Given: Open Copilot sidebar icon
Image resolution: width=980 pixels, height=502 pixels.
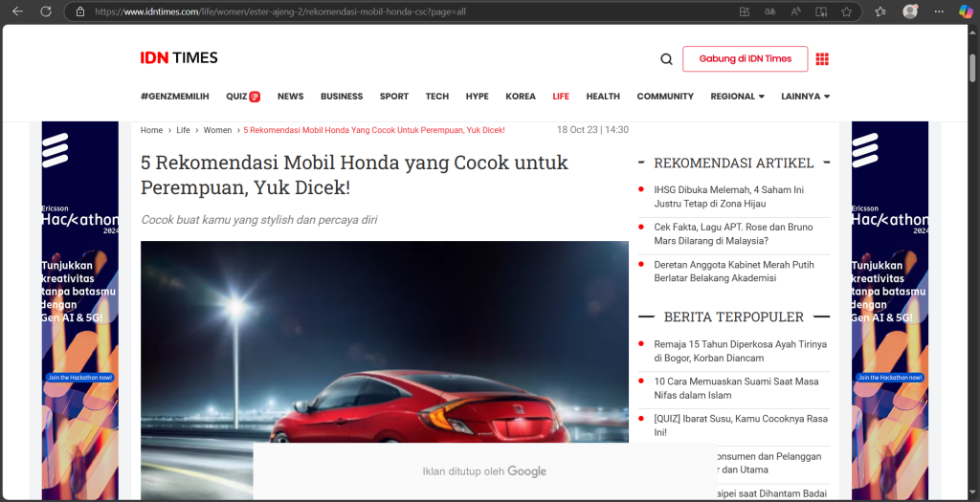Looking at the screenshot, I should [x=966, y=11].
